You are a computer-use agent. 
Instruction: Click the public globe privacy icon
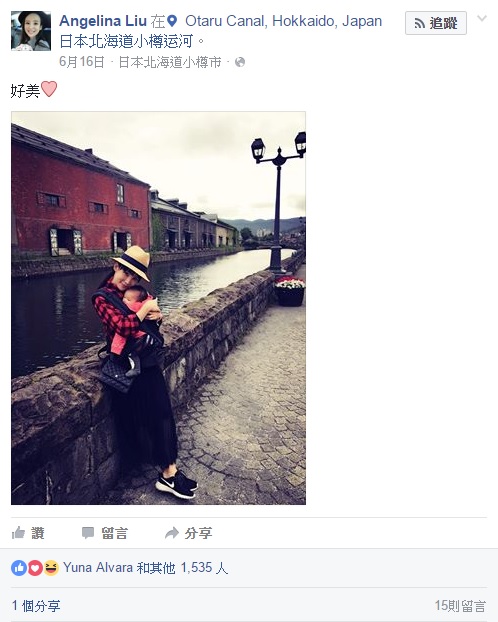click(x=240, y=62)
